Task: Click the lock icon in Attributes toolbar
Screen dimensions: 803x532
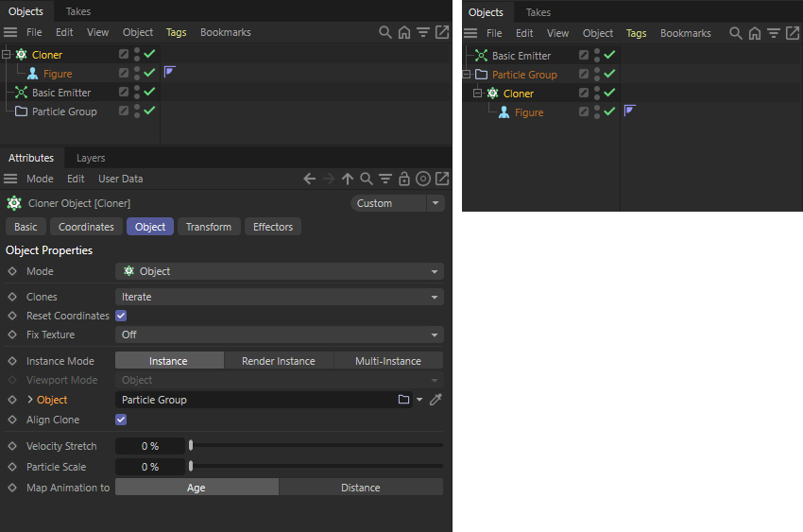Action: point(404,179)
